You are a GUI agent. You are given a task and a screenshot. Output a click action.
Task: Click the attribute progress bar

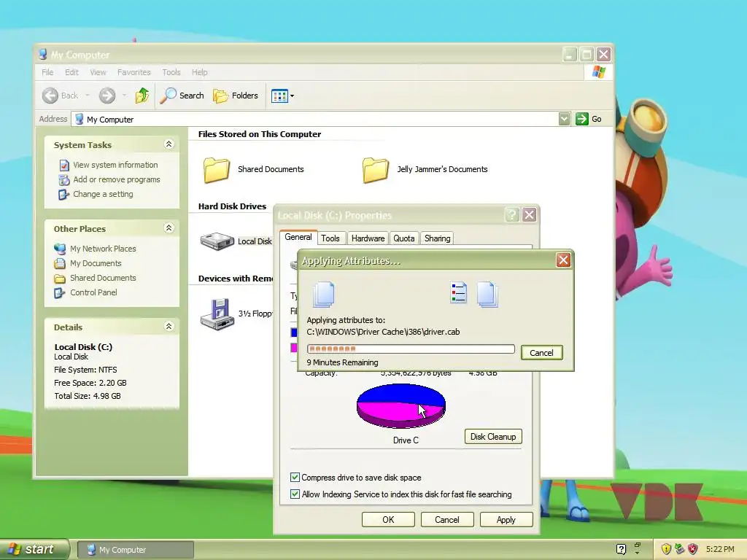(x=411, y=349)
